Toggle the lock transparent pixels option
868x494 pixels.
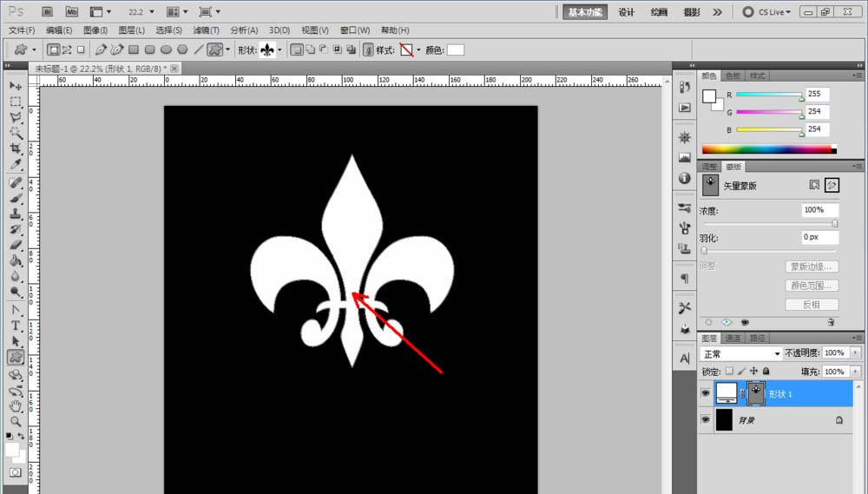coord(730,372)
